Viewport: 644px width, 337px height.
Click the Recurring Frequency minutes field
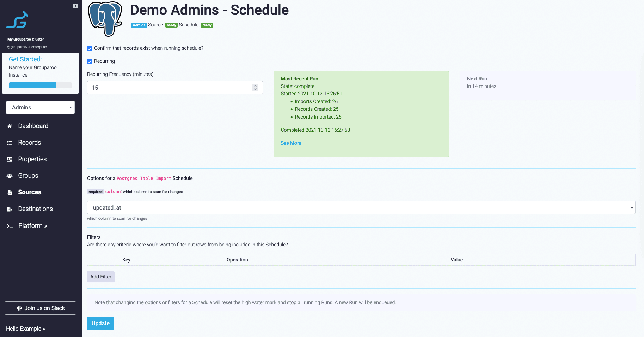coord(175,88)
